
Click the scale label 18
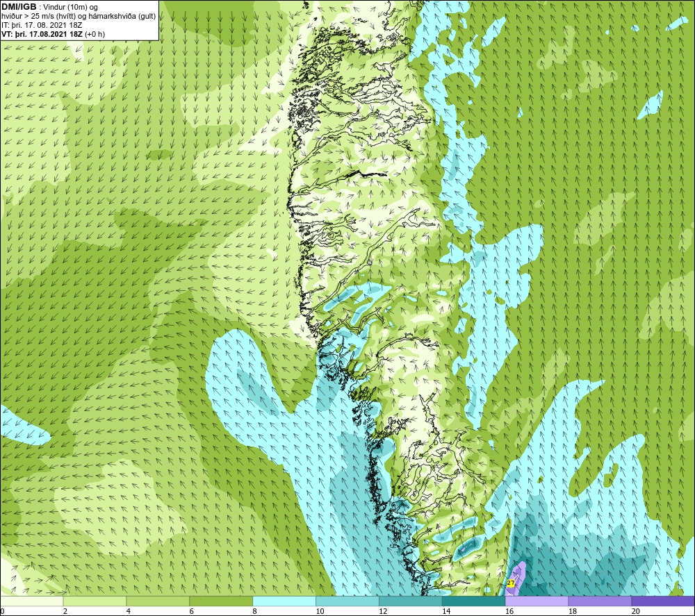572,612
